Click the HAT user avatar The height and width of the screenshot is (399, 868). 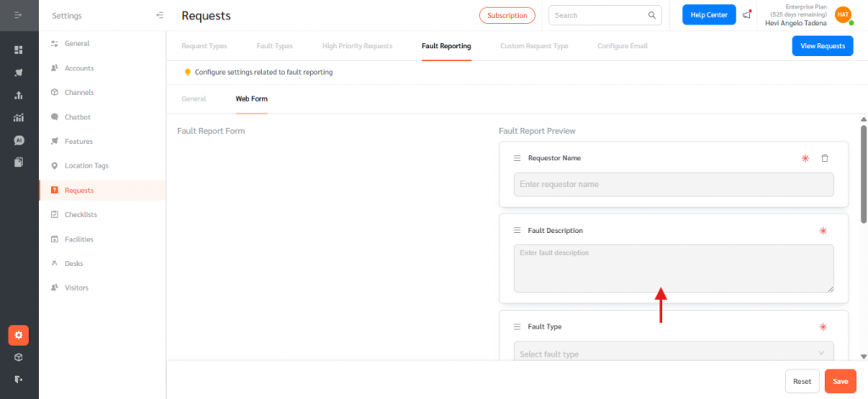[x=843, y=14]
